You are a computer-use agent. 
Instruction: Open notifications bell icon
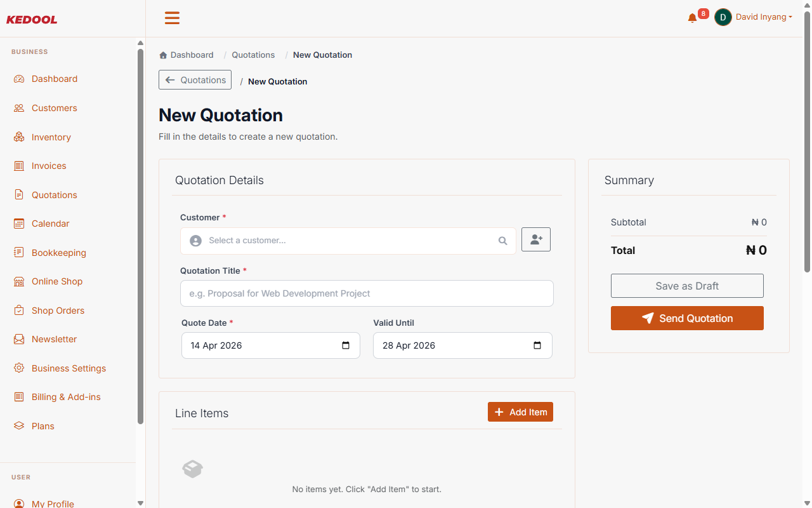[692, 18]
